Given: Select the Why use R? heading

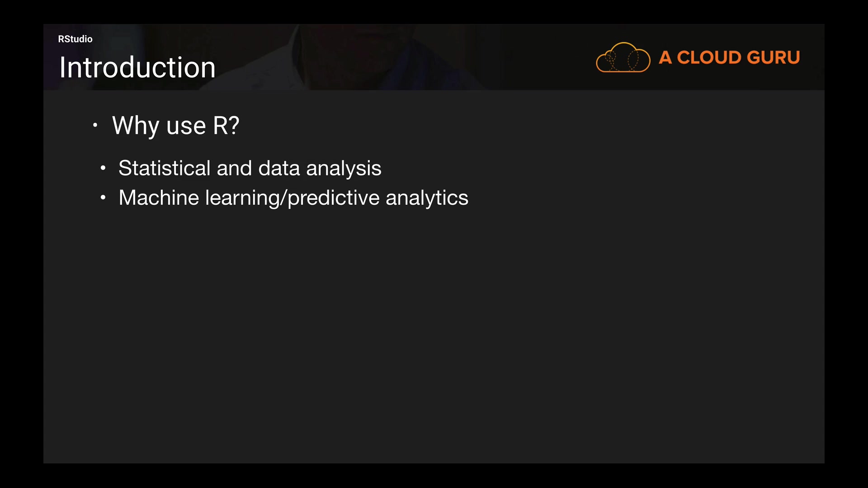Looking at the screenshot, I should (175, 125).
